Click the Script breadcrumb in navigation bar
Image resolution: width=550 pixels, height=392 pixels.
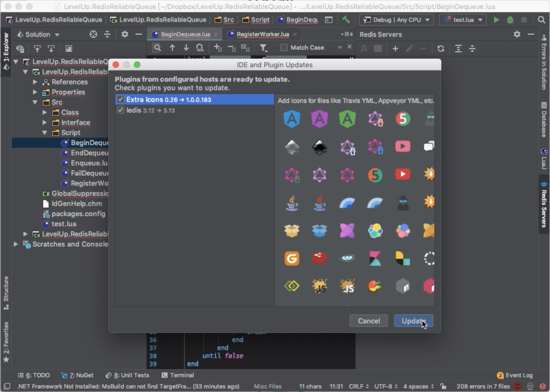[256, 20]
